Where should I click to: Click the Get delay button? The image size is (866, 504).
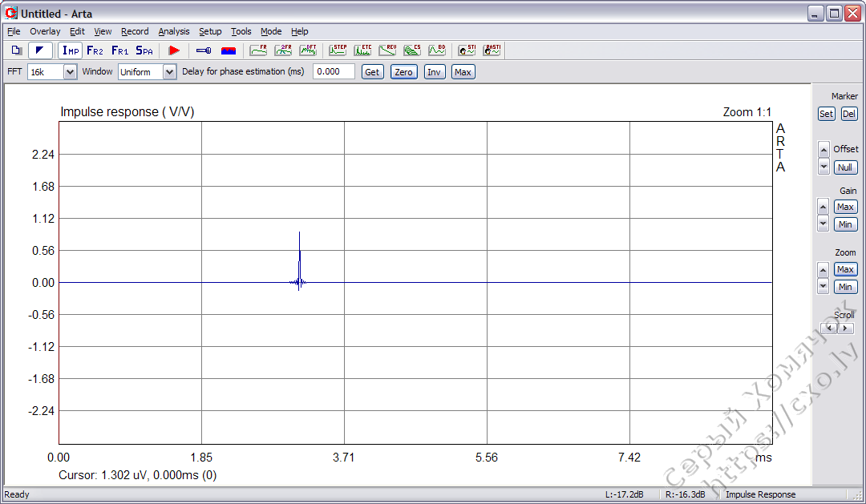[x=372, y=72]
